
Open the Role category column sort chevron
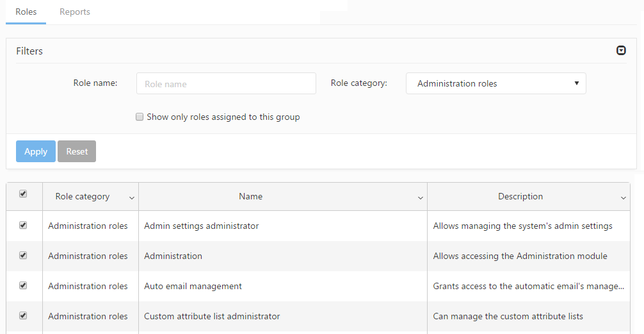pos(132,198)
